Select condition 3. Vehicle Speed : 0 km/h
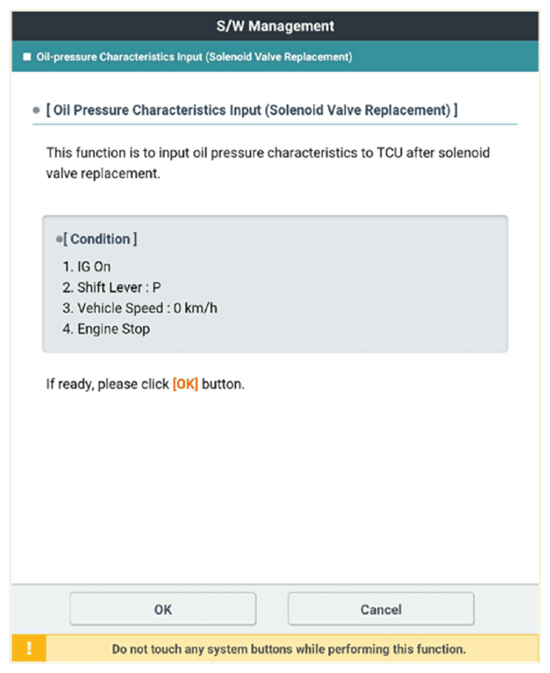The width and height of the screenshot is (550, 673). (x=140, y=308)
